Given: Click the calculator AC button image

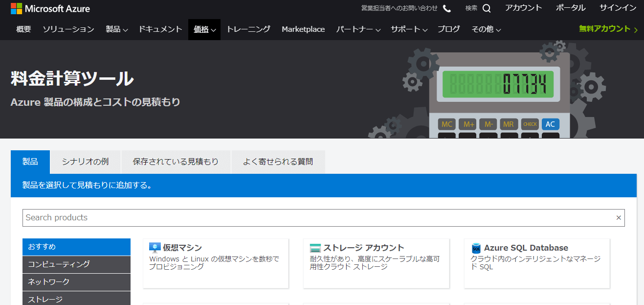Looking at the screenshot, I should pyautogui.click(x=550, y=124).
